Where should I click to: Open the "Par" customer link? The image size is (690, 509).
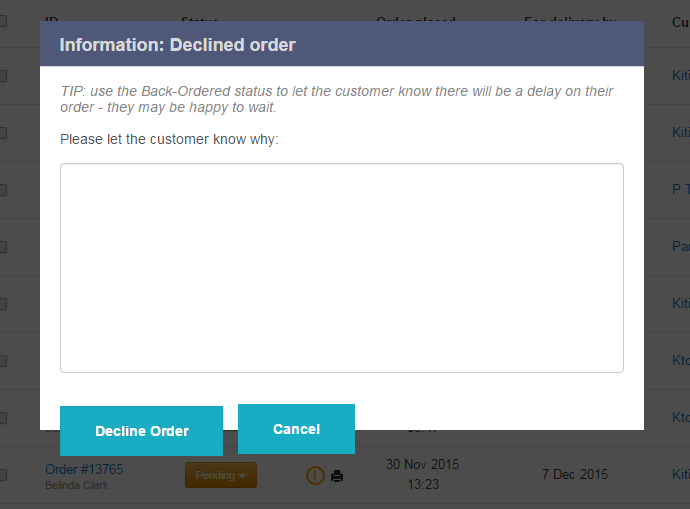click(x=680, y=246)
